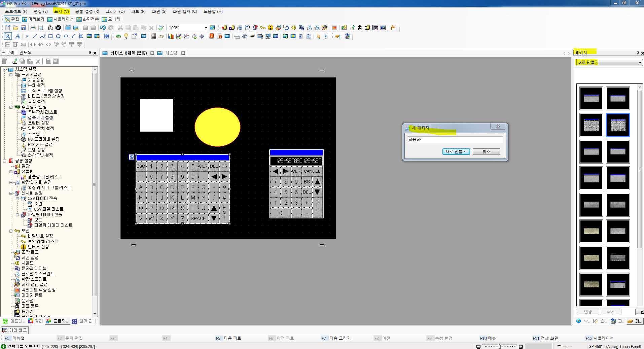Screen dimensions: 644x349
Task: Click the zoom-in plus button in status bar
Action: [521, 346]
